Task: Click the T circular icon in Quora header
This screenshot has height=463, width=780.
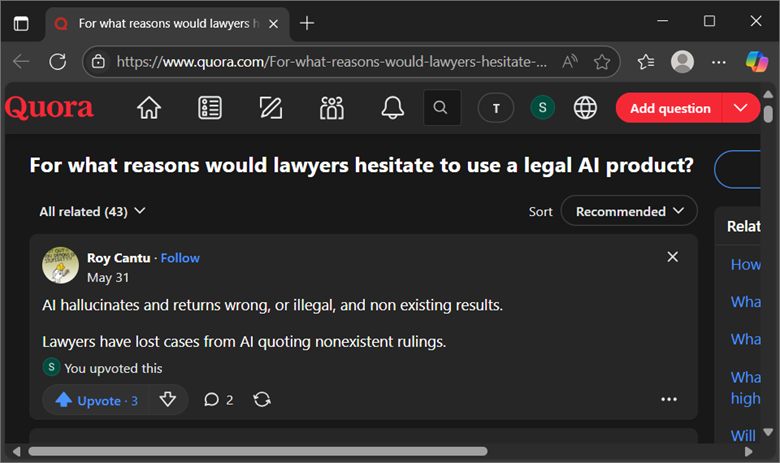Action: click(x=495, y=108)
